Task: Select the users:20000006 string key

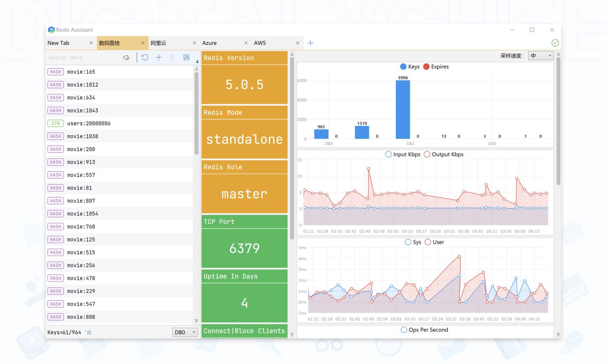Action: tap(89, 123)
